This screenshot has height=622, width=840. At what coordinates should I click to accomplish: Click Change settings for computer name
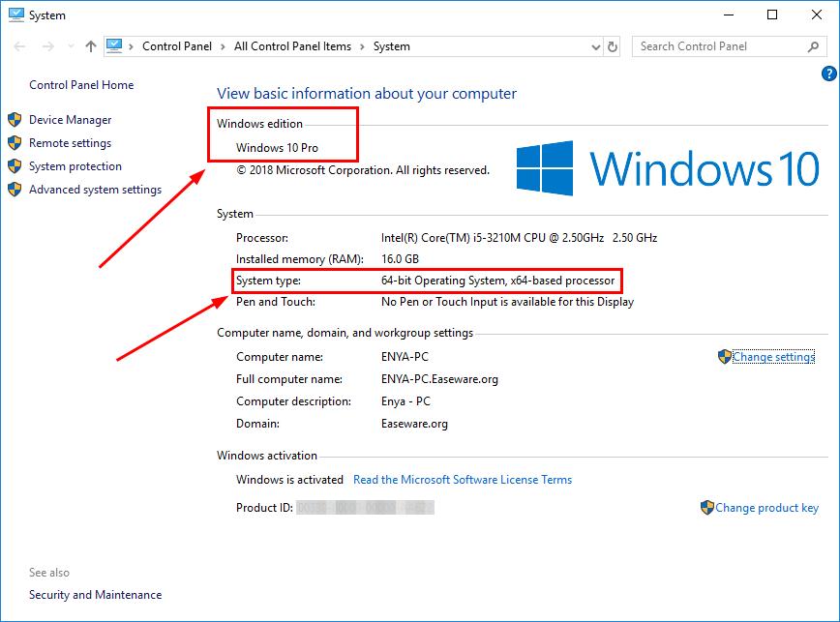point(773,357)
